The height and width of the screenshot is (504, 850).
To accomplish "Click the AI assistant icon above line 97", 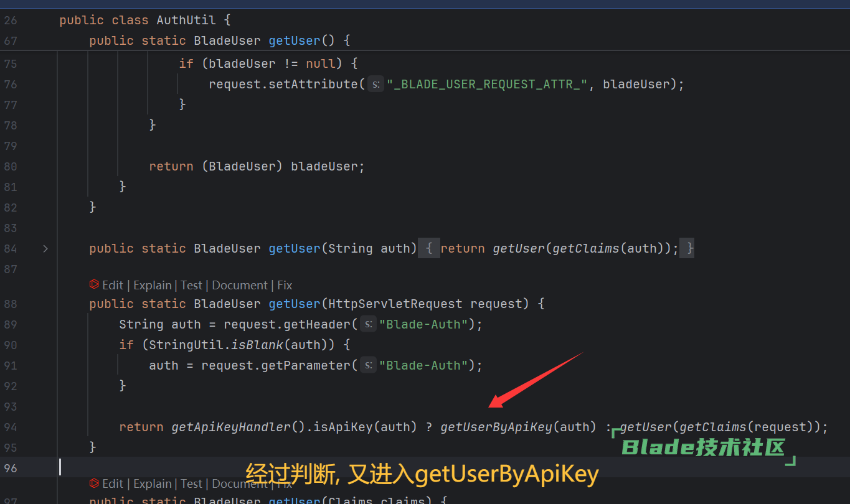I will pos(94,483).
